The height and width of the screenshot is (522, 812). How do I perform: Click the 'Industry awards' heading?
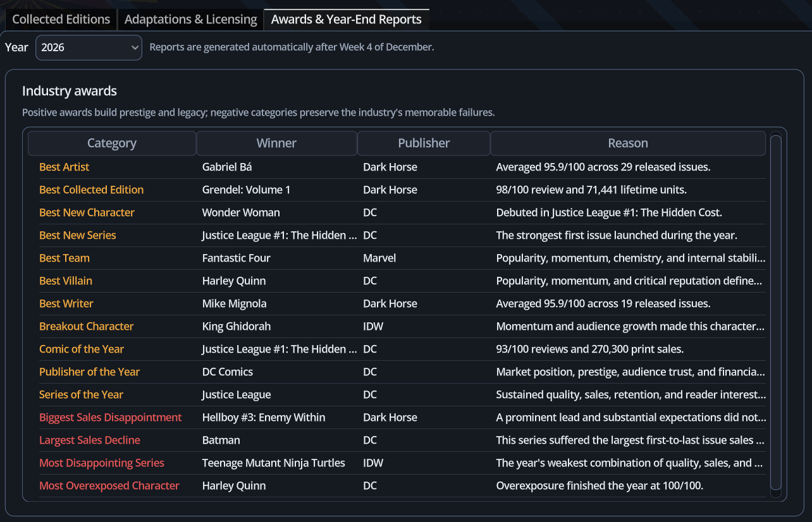point(70,91)
